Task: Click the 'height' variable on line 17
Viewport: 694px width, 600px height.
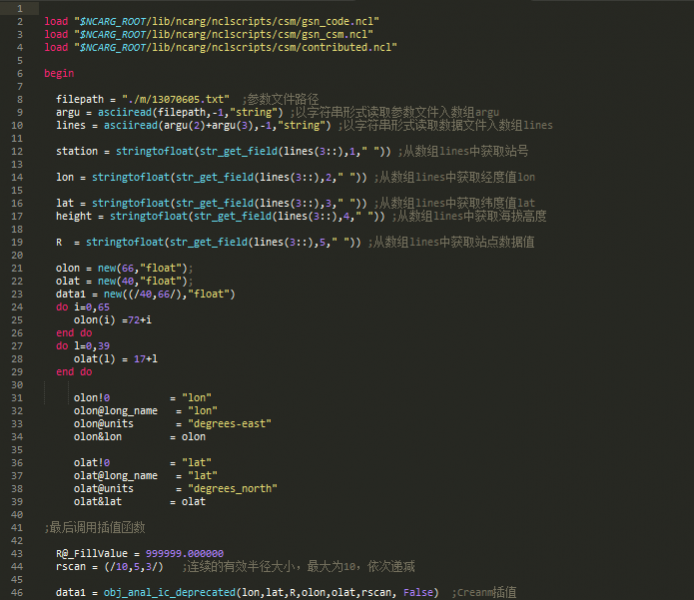Action: click(x=74, y=216)
